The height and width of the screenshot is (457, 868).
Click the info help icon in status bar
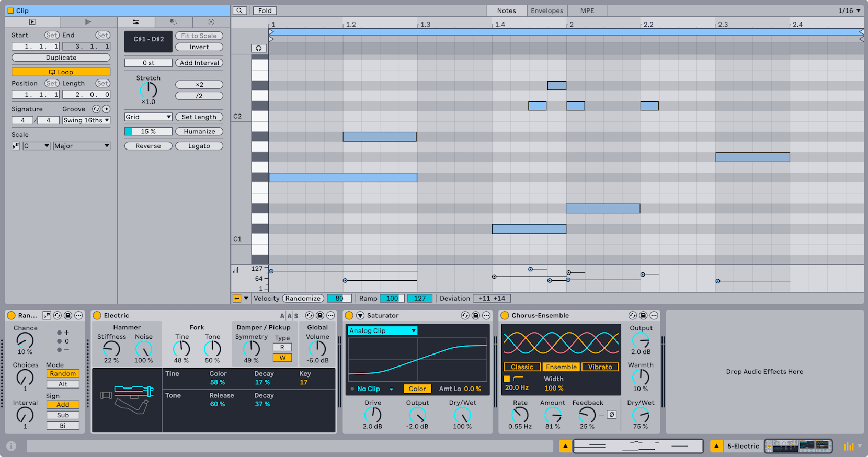(11, 446)
